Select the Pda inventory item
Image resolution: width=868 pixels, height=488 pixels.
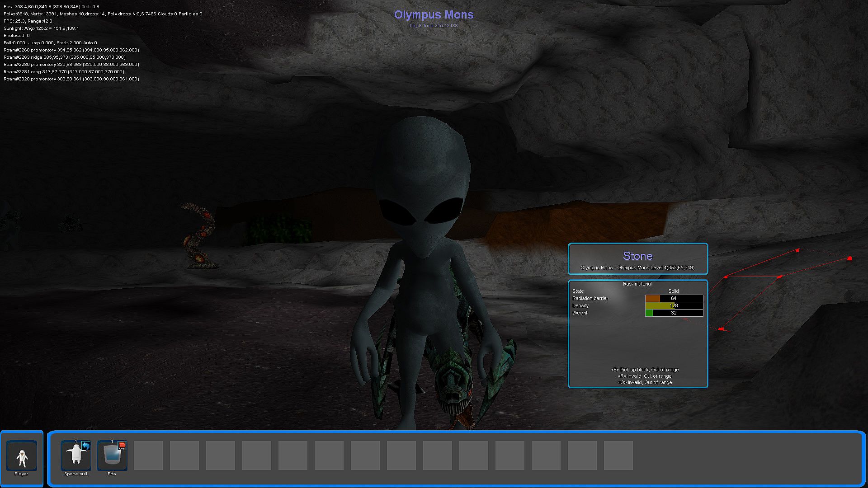pos(110,456)
